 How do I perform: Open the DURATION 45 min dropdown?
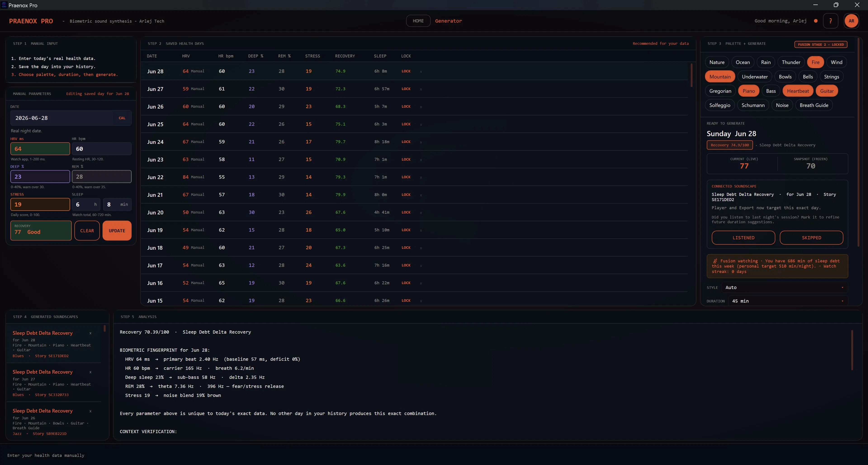[x=788, y=301]
